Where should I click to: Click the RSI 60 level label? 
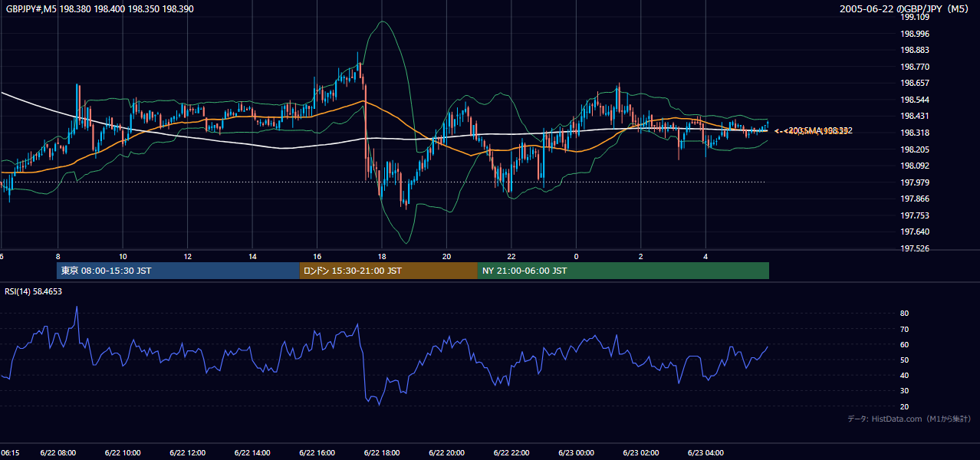coord(904,344)
